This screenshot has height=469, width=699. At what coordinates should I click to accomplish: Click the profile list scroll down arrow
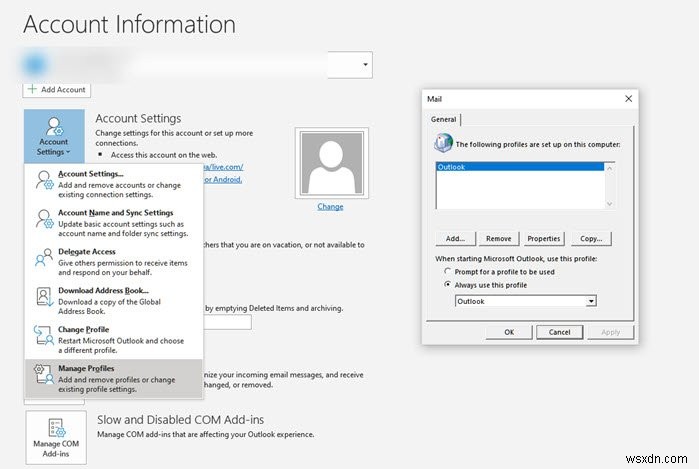(x=609, y=204)
